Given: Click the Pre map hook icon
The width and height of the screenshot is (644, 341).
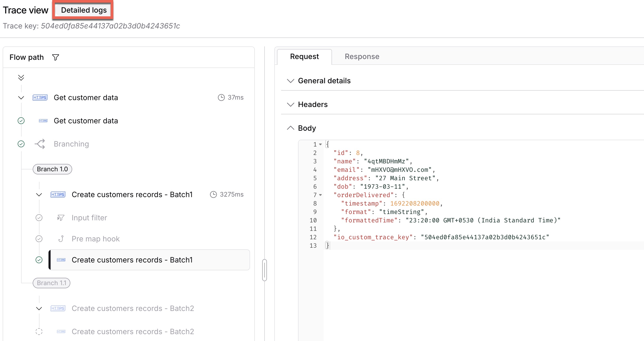Looking at the screenshot, I should [61, 239].
